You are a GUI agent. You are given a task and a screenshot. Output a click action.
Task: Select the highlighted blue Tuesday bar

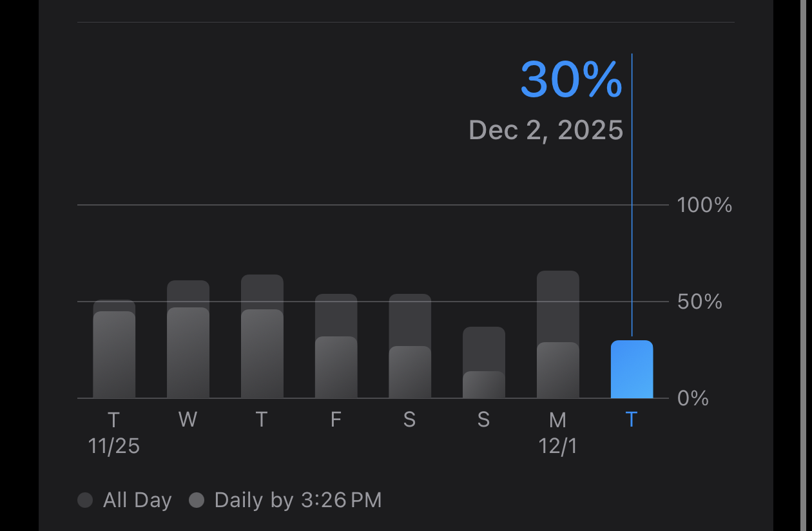point(632,369)
